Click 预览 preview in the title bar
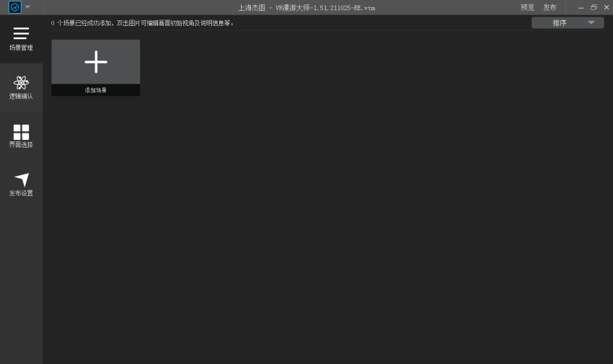The width and height of the screenshot is (613, 364). tap(527, 7)
